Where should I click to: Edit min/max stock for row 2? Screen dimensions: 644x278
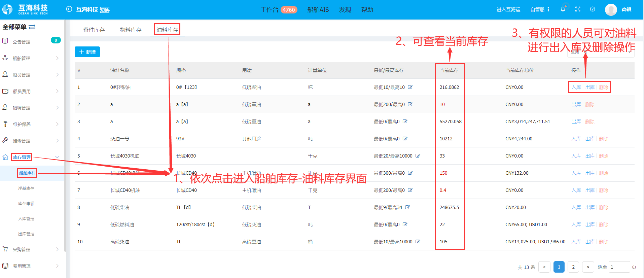pos(410,104)
